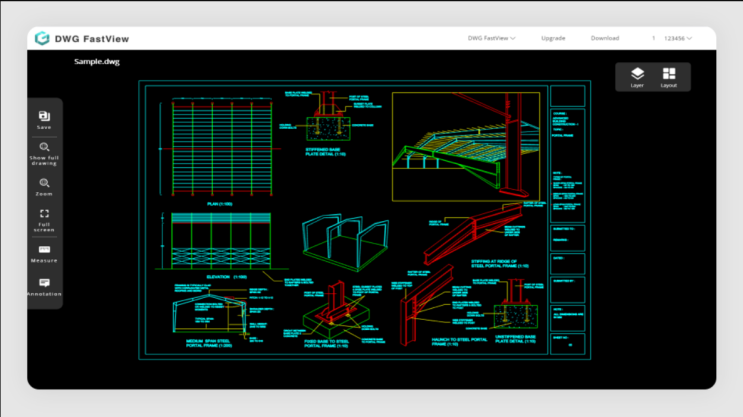Click the Sample.dwg file name

95,62
